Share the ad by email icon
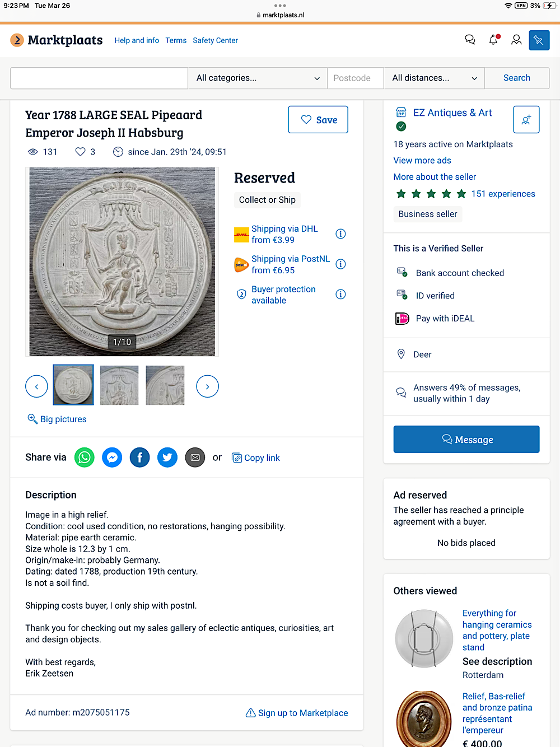560x747 pixels. [195, 457]
